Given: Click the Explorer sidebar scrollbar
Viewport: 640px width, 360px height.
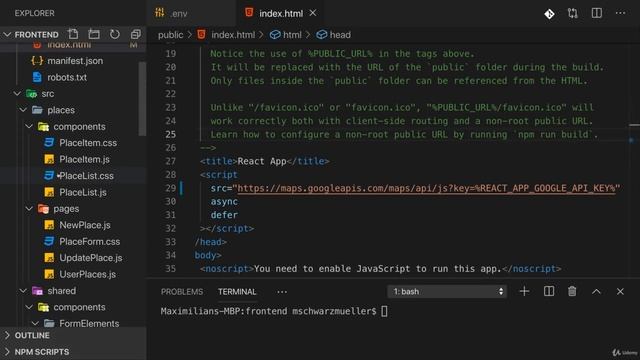Looking at the screenshot, I should [142, 98].
